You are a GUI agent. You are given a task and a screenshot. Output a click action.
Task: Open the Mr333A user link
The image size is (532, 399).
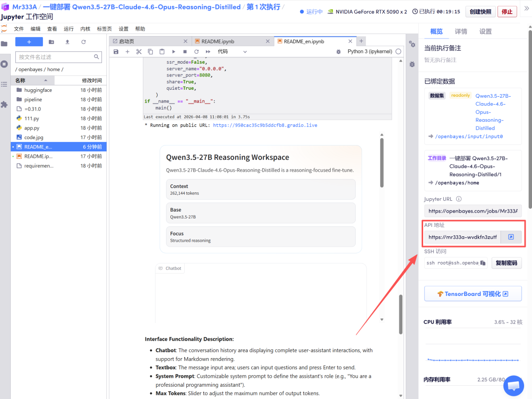click(25, 7)
